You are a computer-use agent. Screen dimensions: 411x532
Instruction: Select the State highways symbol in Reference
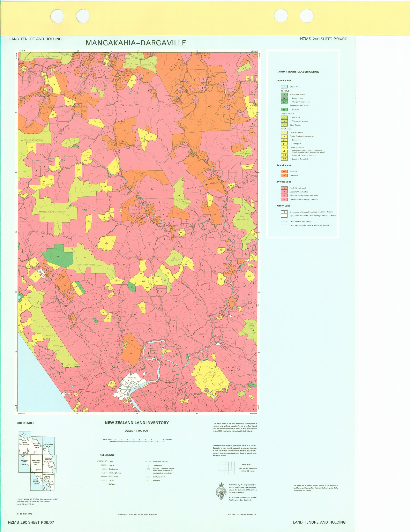[x=104, y=473]
